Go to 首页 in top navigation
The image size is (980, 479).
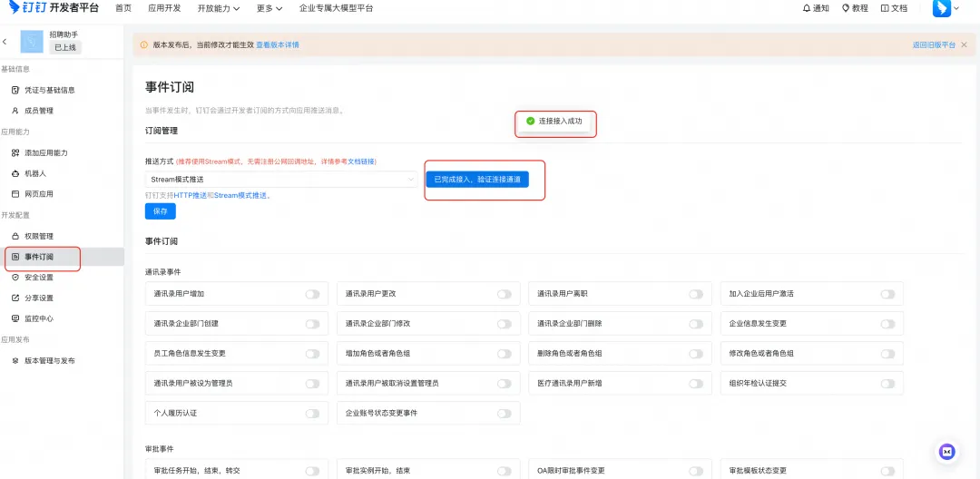(x=123, y=9)
